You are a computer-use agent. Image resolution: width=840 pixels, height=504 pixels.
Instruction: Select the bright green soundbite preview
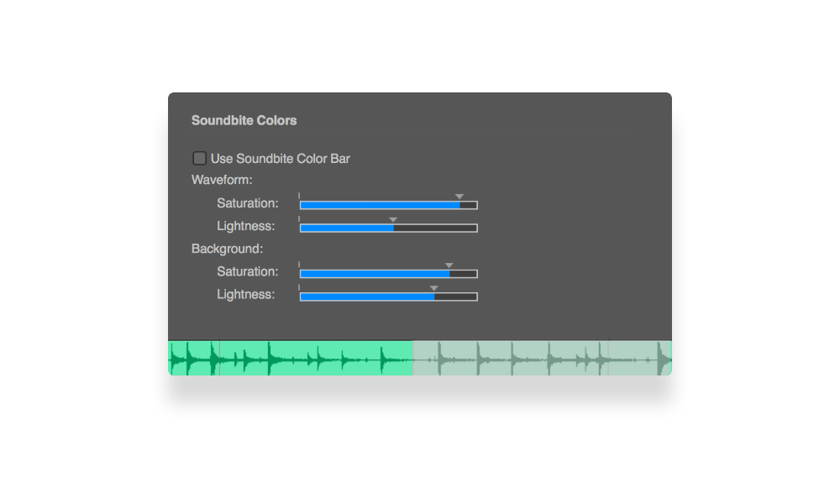point(291,358)
